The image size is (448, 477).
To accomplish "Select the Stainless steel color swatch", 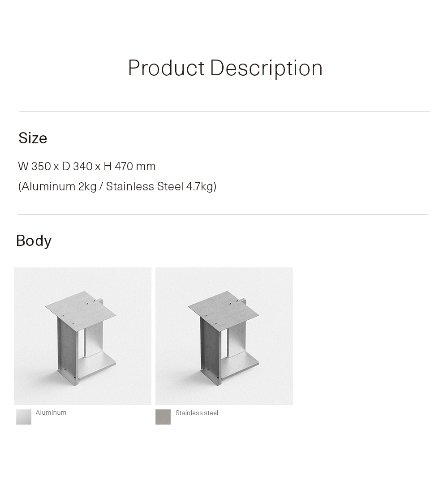I will pos(163,417).
